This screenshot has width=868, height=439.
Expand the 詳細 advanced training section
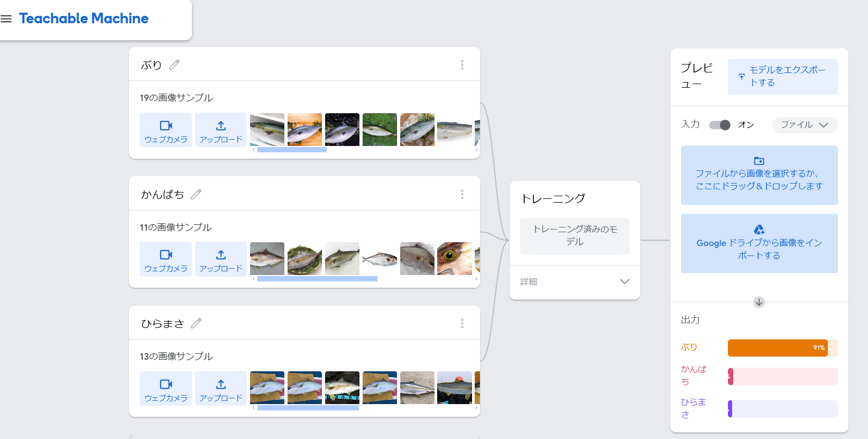pos(575,282)
